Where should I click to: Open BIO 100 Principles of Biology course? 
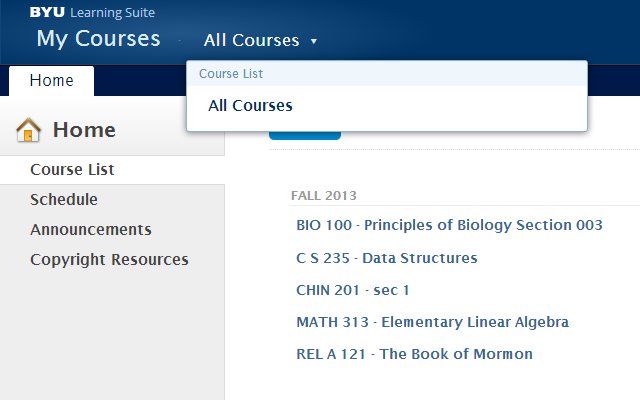(x=449, y=225)
